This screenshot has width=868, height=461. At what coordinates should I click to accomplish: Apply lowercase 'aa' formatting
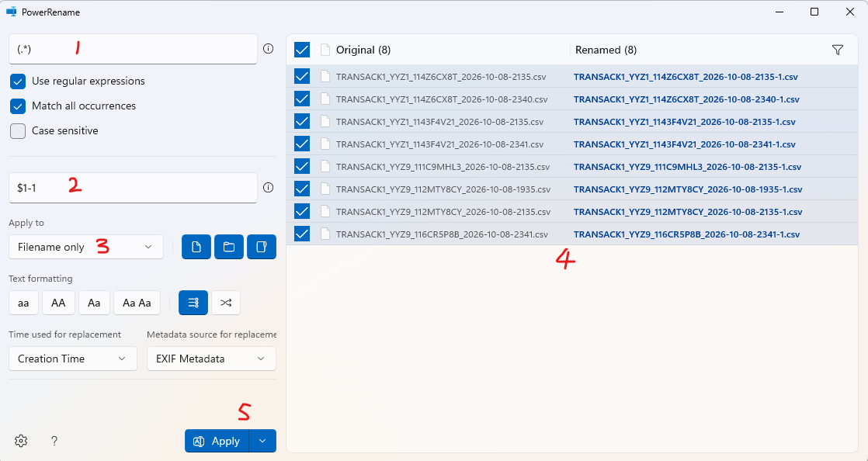coord(23,303)
